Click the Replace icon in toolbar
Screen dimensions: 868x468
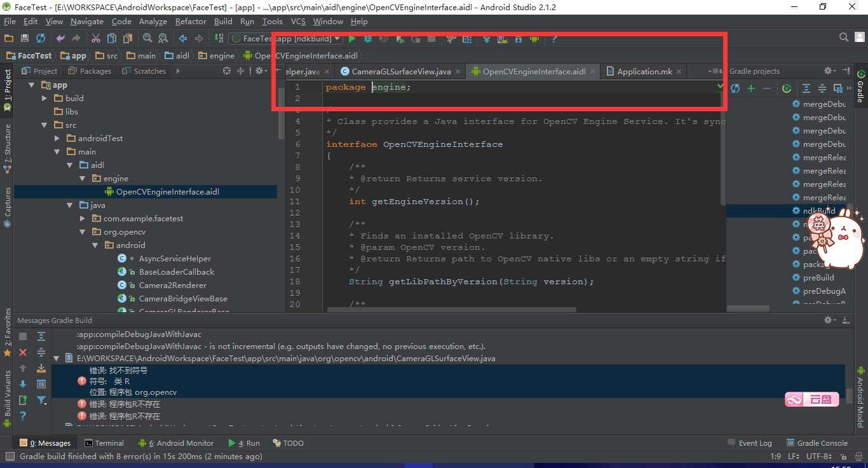point(163,39)
